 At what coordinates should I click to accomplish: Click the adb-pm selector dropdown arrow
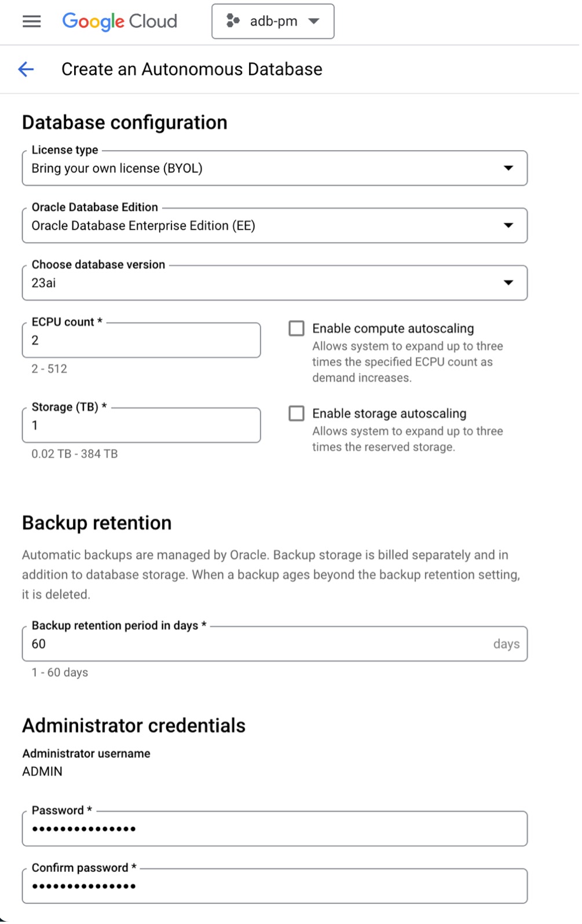pyautogui.click(x=313, y=21)
